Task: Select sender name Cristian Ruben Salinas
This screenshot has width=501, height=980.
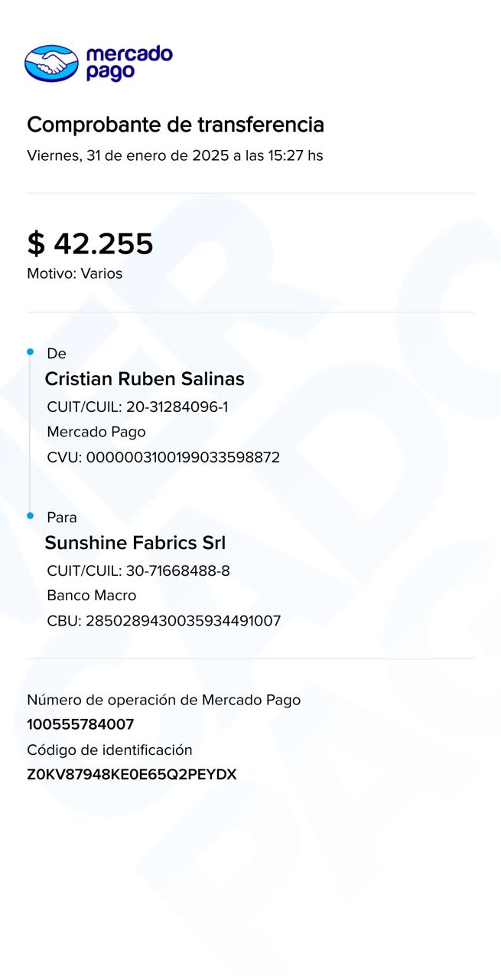Action: click(x=145, y=379)
